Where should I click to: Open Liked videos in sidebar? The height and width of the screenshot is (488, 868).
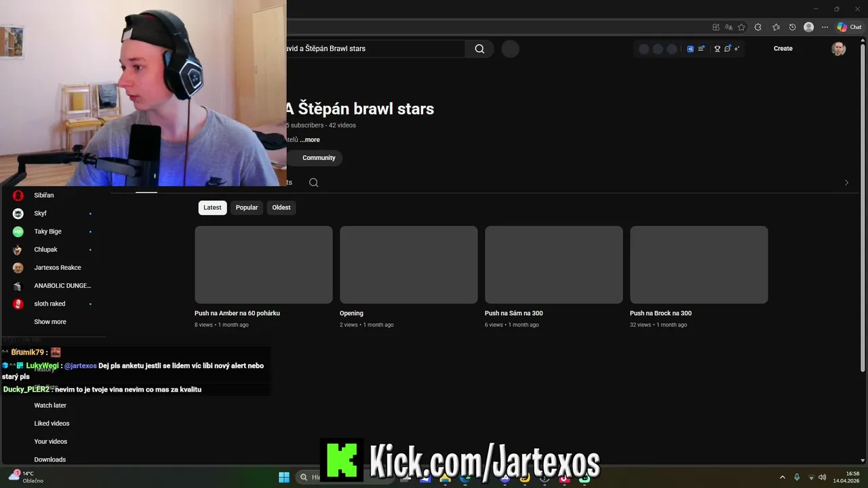[x=52, y=424]
